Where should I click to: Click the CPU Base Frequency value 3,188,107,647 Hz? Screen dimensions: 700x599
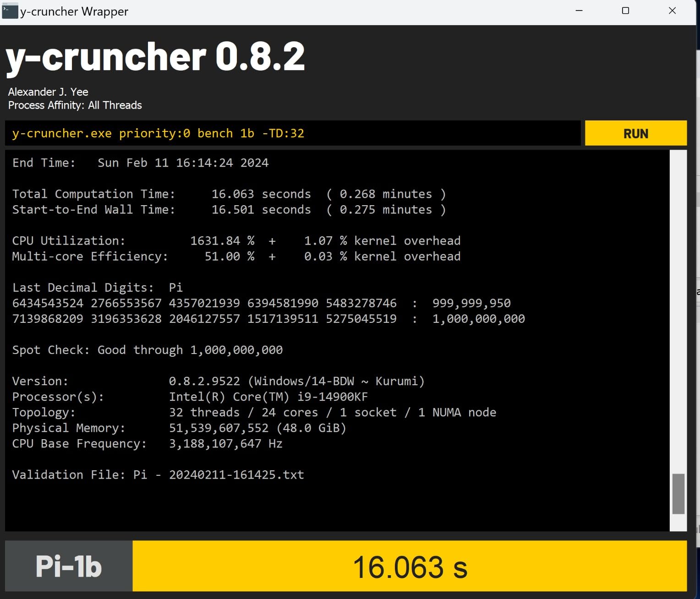(226, 443)
